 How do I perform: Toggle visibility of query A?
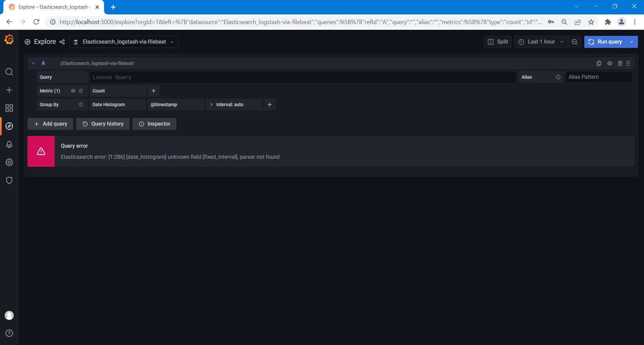click(610, 63)
